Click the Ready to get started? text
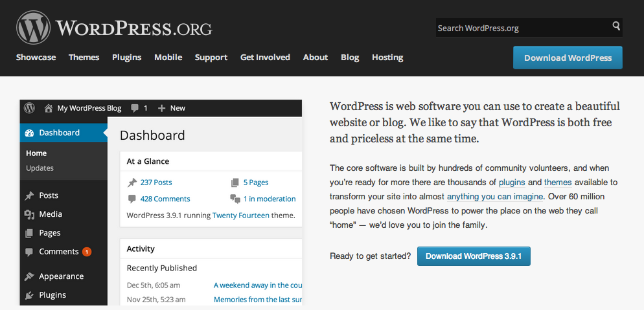 370,256
